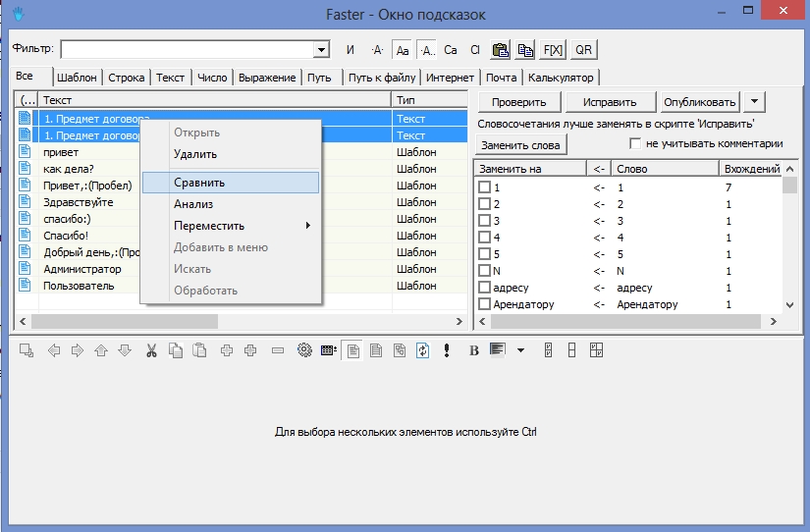Choose Сравнить in the context menu
The height and width of the screenshot is (532, 810).
tap(231, 183)
